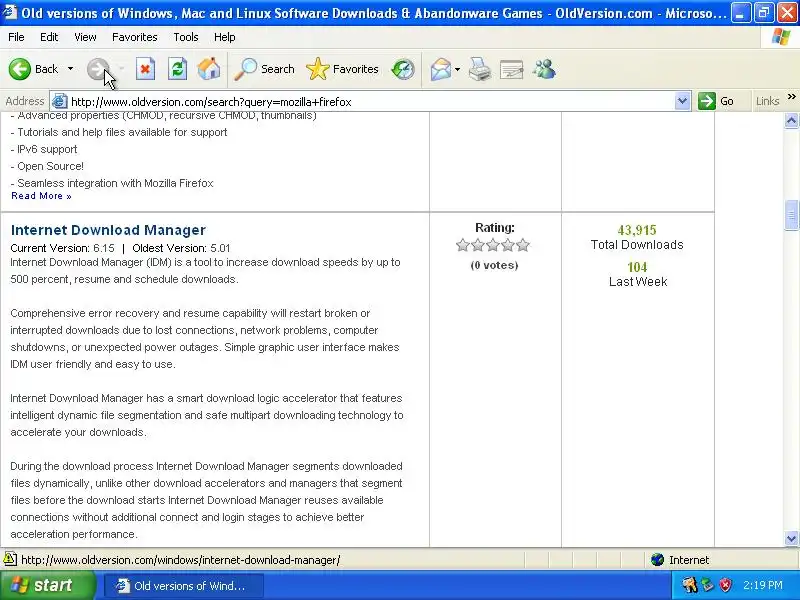Click the green Back arrow button
This screenshot has width=800, height=600.
pos(20,69)
